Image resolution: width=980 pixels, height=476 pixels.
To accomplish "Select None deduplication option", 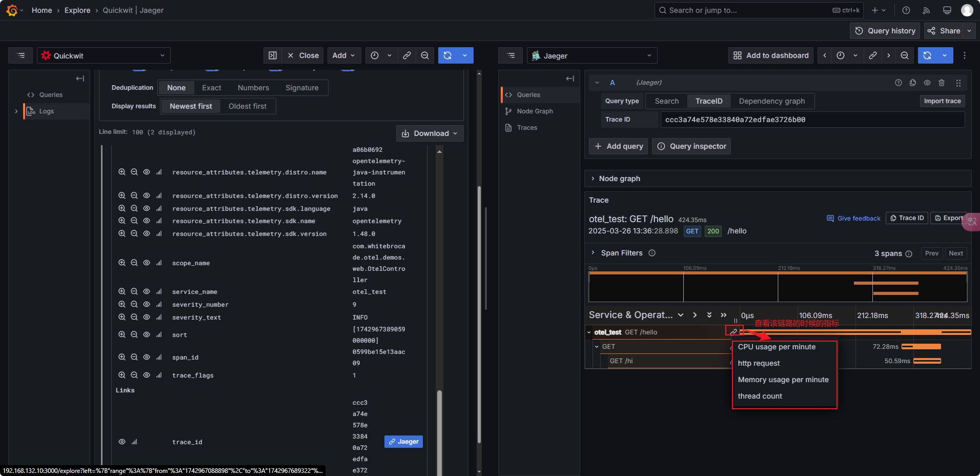I will point(176,88).
